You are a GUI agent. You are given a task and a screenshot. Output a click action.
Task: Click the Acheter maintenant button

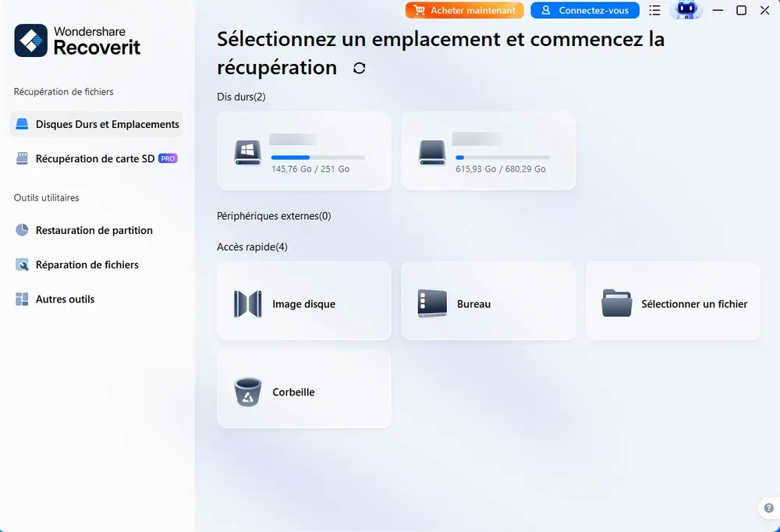[x=465, y=10]
